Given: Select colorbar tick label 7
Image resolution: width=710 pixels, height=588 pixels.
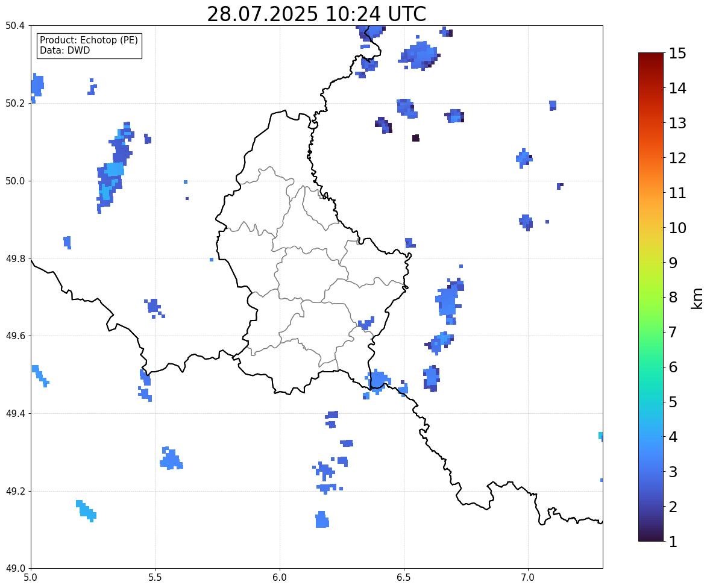Looking at the screenshot, I should click(x=673, y=332).
